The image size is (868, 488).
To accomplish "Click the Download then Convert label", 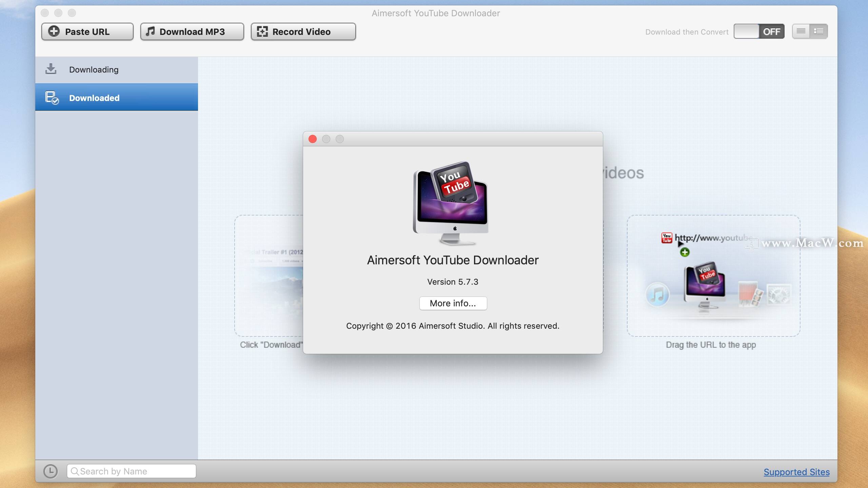I will pos(687,32).
